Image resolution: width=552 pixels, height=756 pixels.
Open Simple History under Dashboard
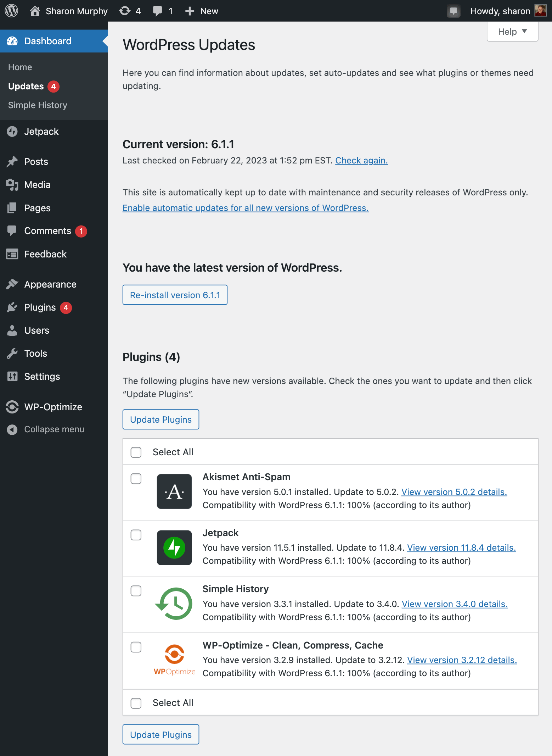pyautogui.click(x=38, y=105)
